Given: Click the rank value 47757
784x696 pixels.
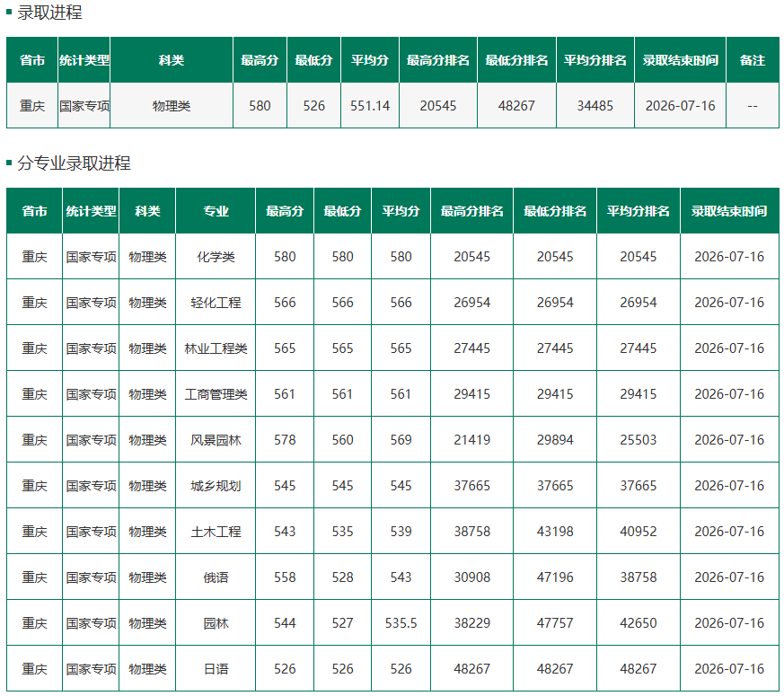Looking at the screenshot, I should (554, 623).
